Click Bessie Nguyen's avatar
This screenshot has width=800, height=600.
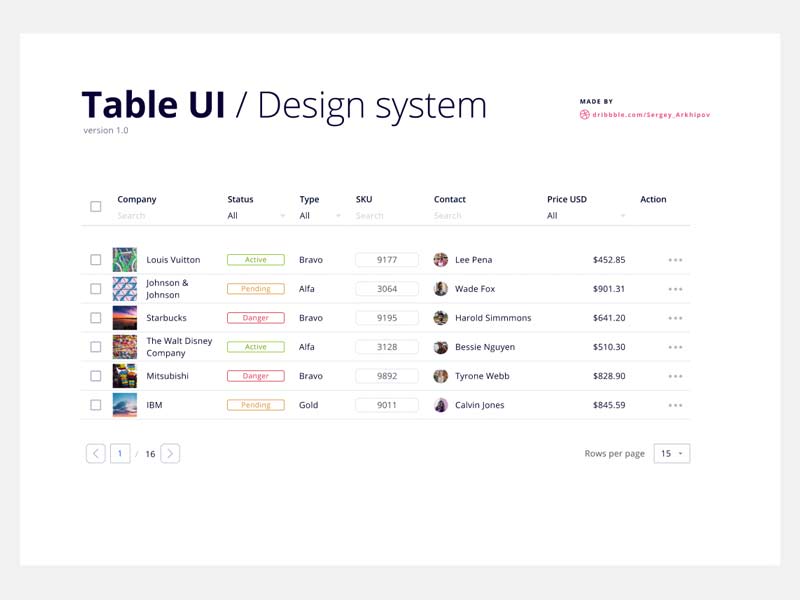tap(441, 347)
